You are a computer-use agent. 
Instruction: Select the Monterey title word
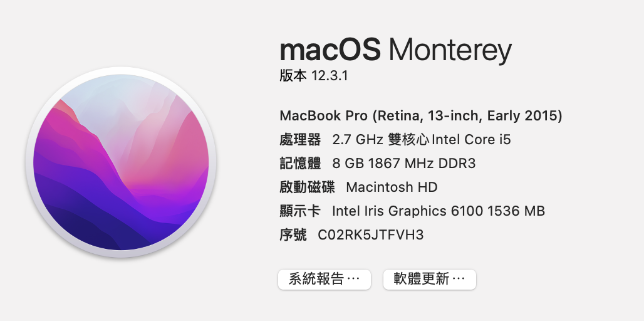click(450, 51)
